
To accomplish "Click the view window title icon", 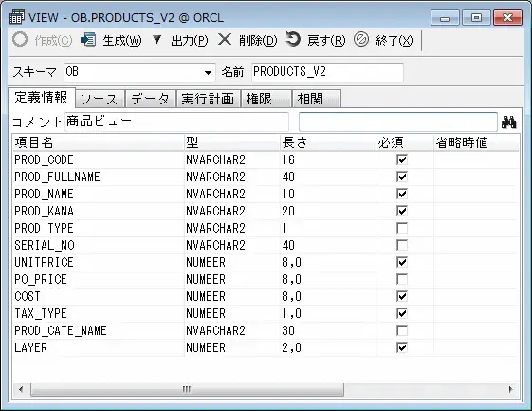I will coord(17,17).
